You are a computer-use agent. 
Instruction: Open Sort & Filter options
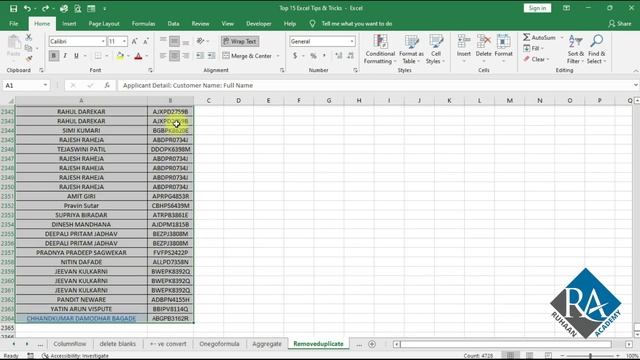pos(576,49)
